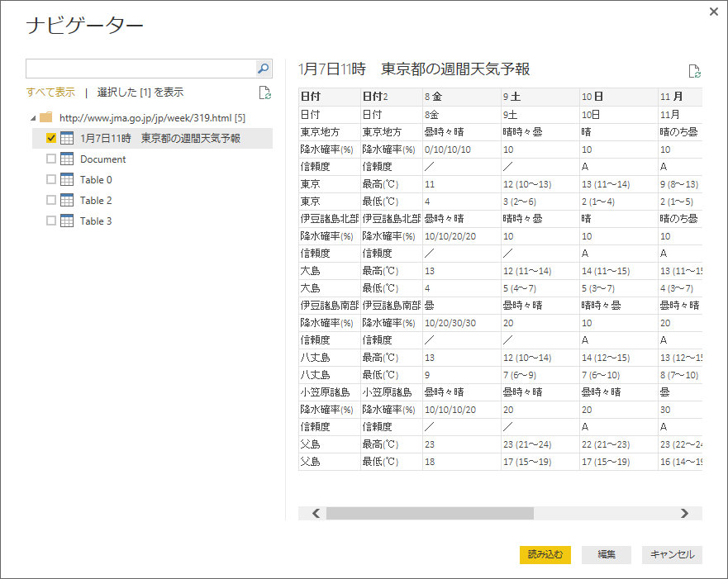Screen dimensions: 728x579
Task: Click the table icon beside Table 2
Action: click(x=67, y=200)
